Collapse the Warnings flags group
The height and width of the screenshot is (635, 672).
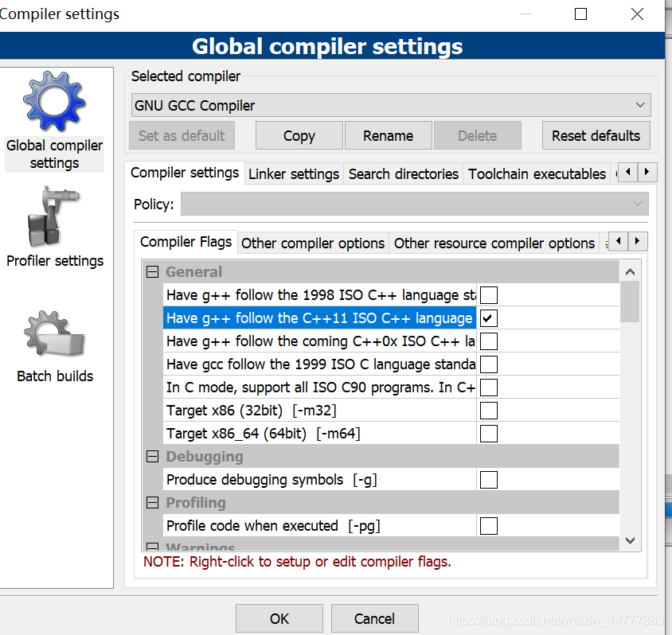(152, 547)
